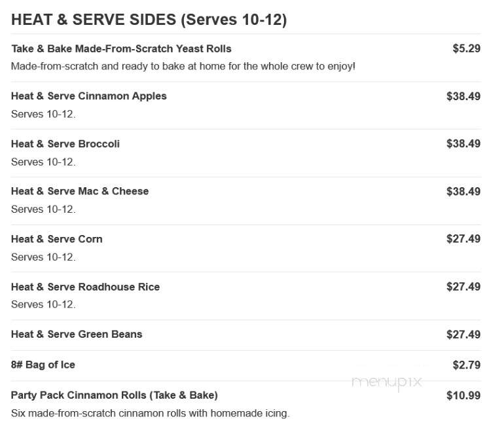The image size is (504, 436).
Task: Open the Heat & Serve Roadhouse Rice item
Action: click(x=86, y=287)
